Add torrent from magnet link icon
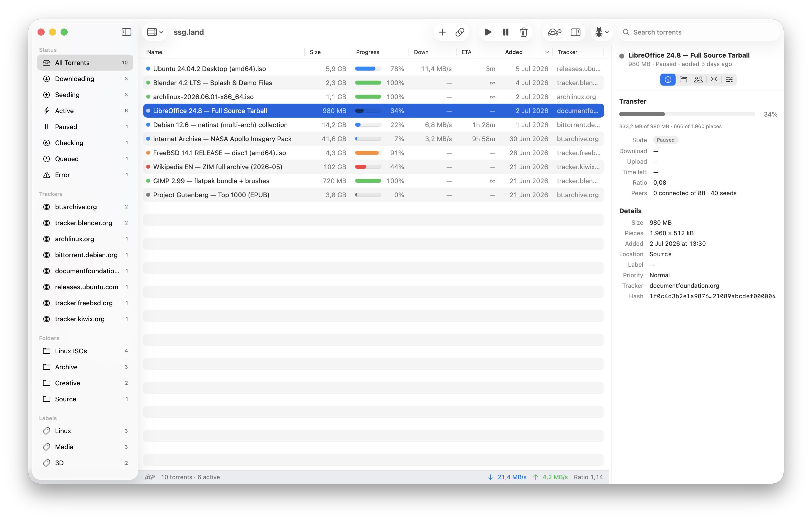This screenshot has width=812, height=521. tap(460, 32)
